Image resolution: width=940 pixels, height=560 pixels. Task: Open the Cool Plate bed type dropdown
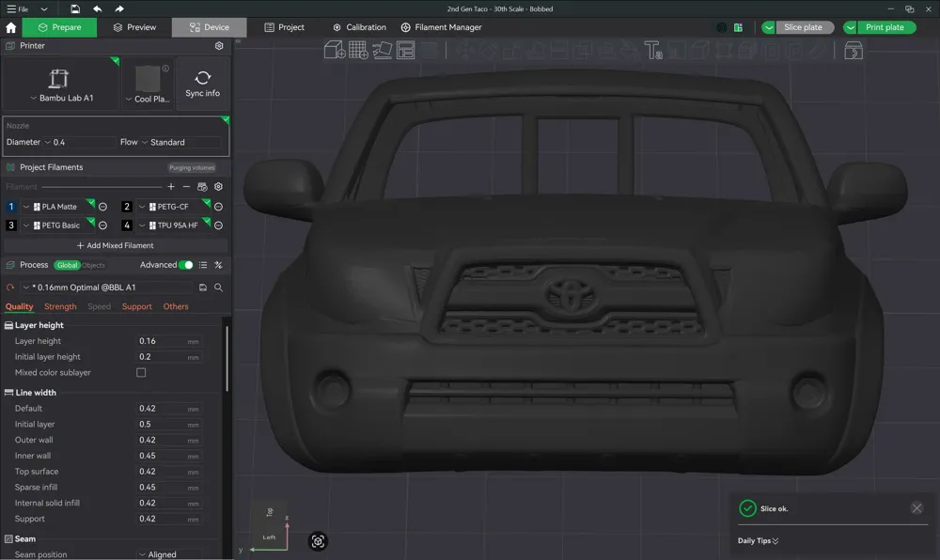[x=149, y=99]
